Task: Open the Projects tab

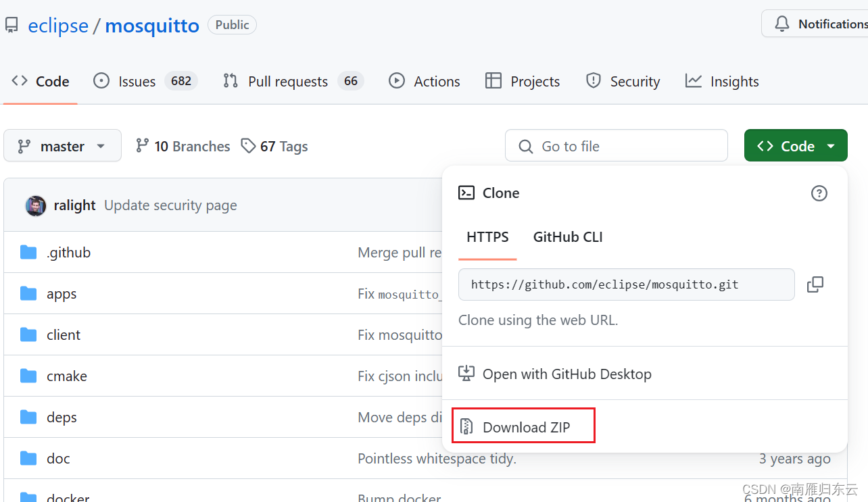Action: point(523,81)
